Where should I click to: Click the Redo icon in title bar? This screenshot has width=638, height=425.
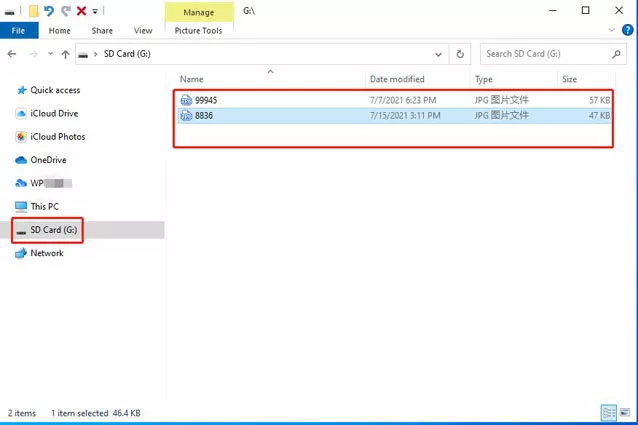point(65,11)
